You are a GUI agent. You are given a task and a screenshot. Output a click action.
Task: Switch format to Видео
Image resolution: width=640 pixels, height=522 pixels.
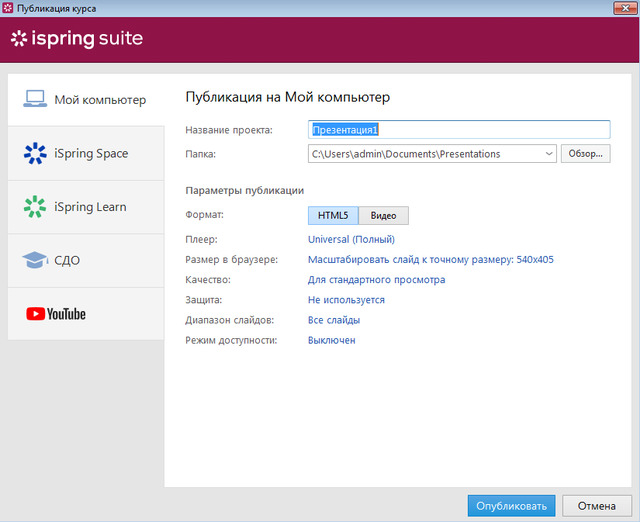pos(383,215)
